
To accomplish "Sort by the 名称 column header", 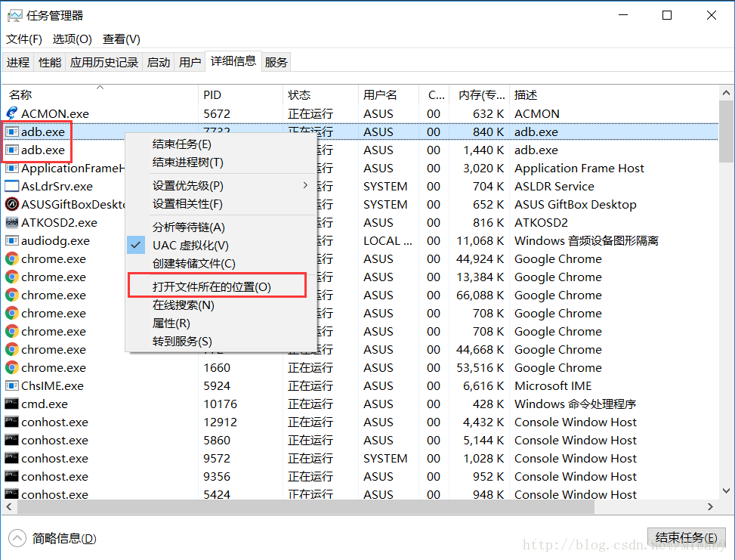I will coord(100,94).
